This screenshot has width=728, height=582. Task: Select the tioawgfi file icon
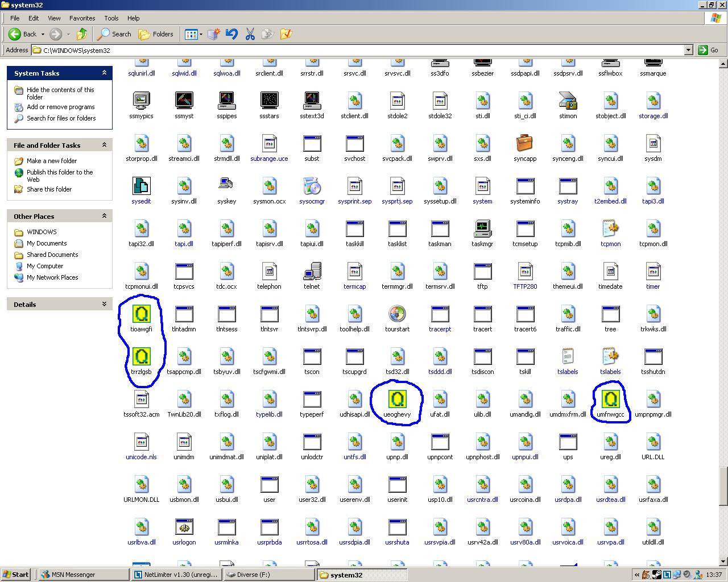[x=141, y=314]
